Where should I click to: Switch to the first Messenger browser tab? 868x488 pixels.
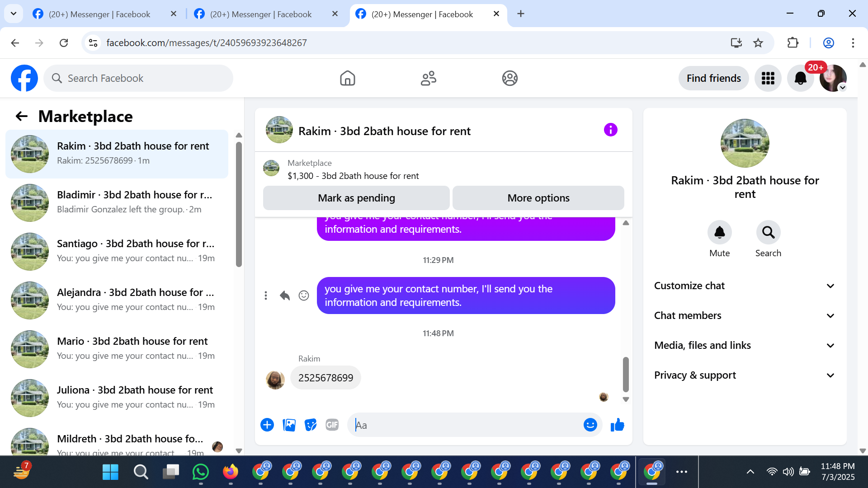(x=99, y=14)
